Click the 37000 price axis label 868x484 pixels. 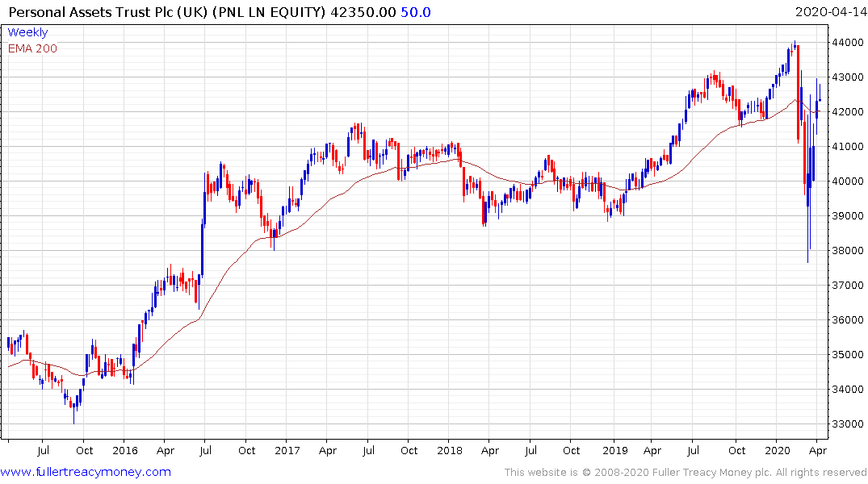[x=848, y=286]
